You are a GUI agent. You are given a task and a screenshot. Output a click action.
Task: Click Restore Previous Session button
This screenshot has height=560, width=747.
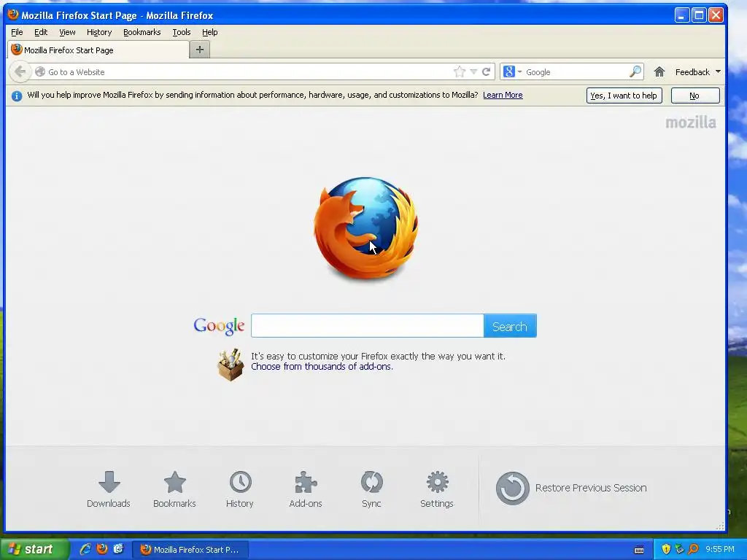571,488
